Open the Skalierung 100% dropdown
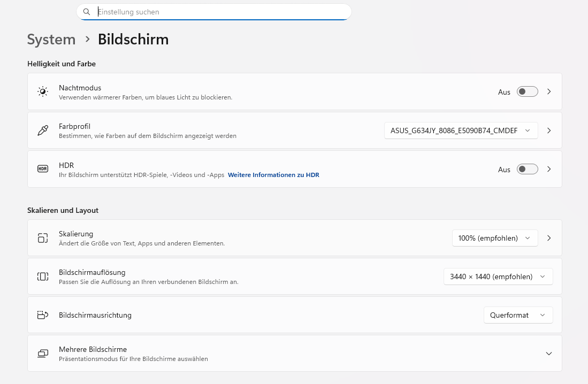588x384 pixels. [x=494, y=238]
